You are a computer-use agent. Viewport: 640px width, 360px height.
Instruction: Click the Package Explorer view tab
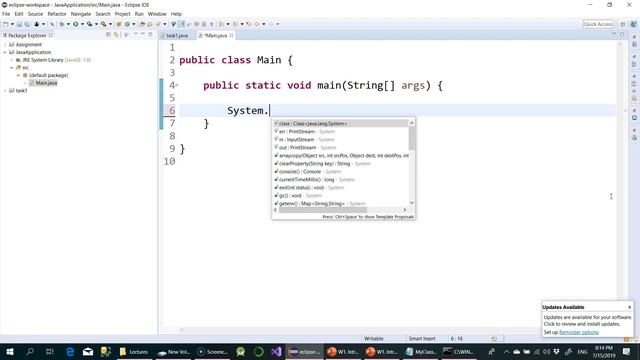point(27,36)
